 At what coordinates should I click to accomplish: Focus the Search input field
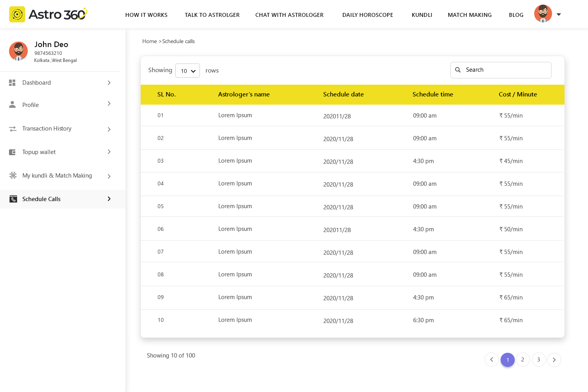[506, 70]
